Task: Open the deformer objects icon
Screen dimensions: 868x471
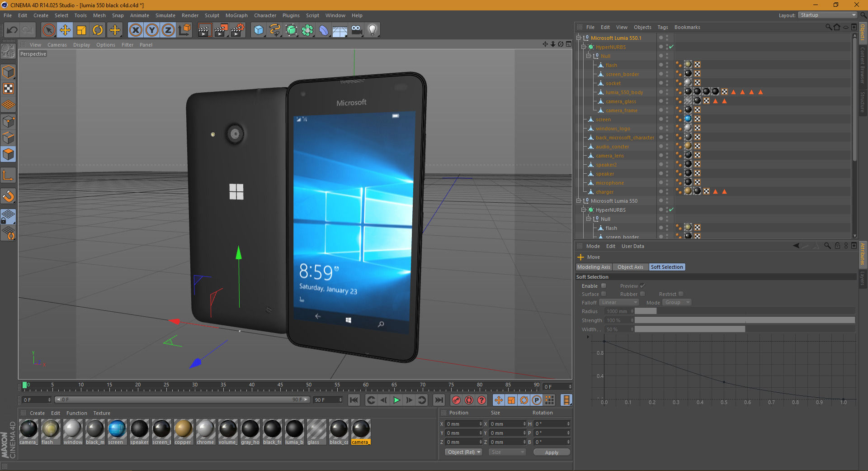Action: [x=324, y=30]
